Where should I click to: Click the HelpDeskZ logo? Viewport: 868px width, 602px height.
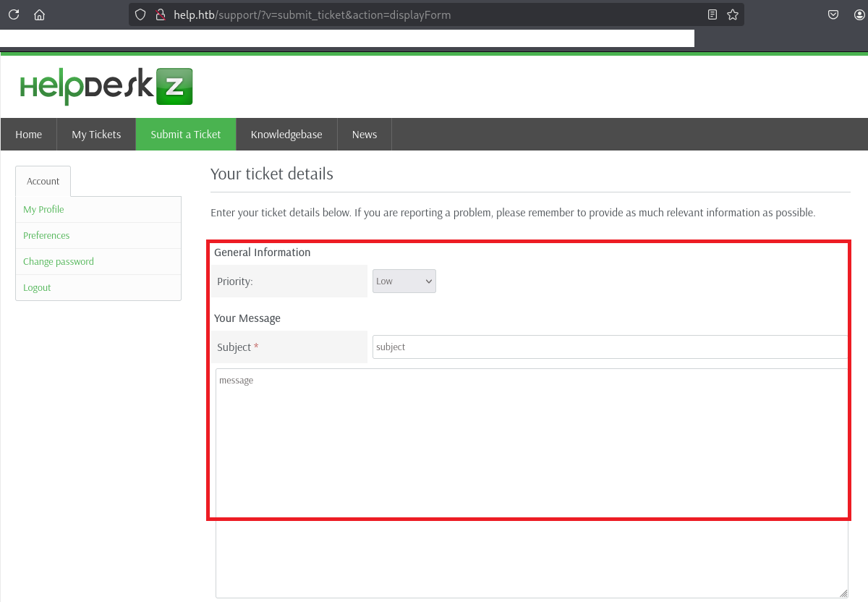(x=106, y=87)
